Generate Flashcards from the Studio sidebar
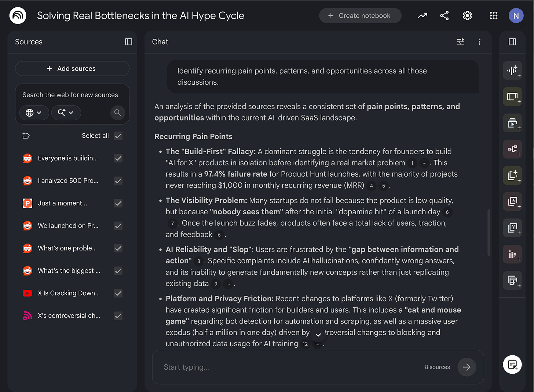This screenshot has height=392, width=534. (512, 201)
